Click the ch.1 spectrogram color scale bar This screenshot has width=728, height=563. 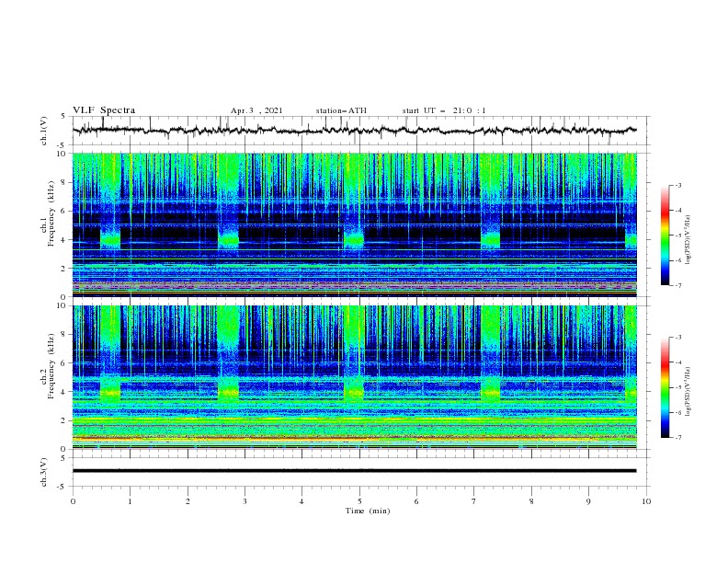pos(665,236)
